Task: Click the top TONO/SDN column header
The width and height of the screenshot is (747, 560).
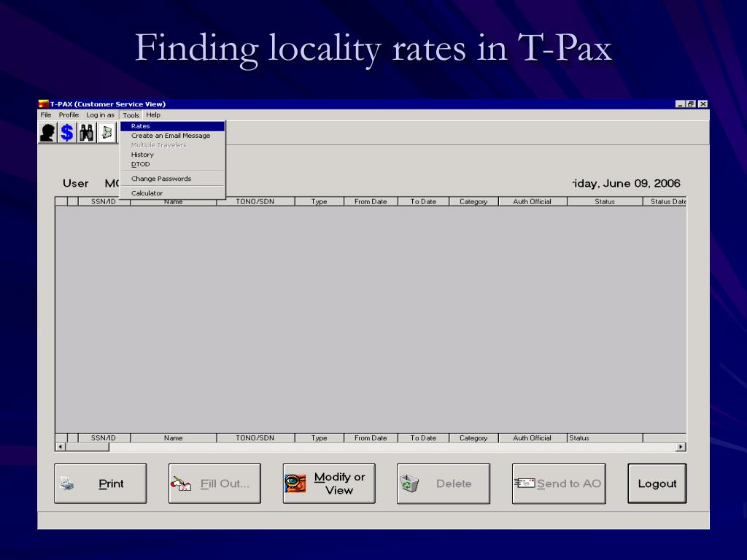Action: [255, 201]
